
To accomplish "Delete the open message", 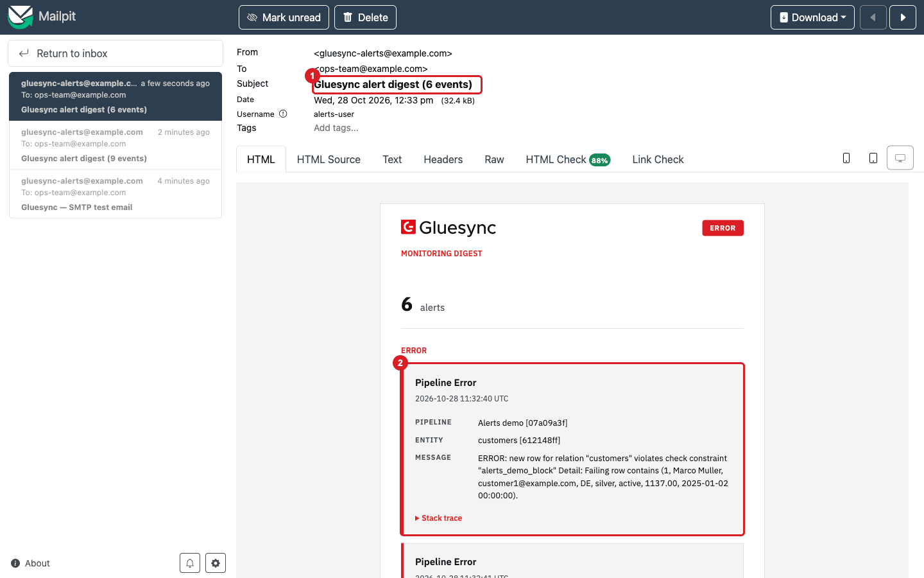I will [365, 17].
